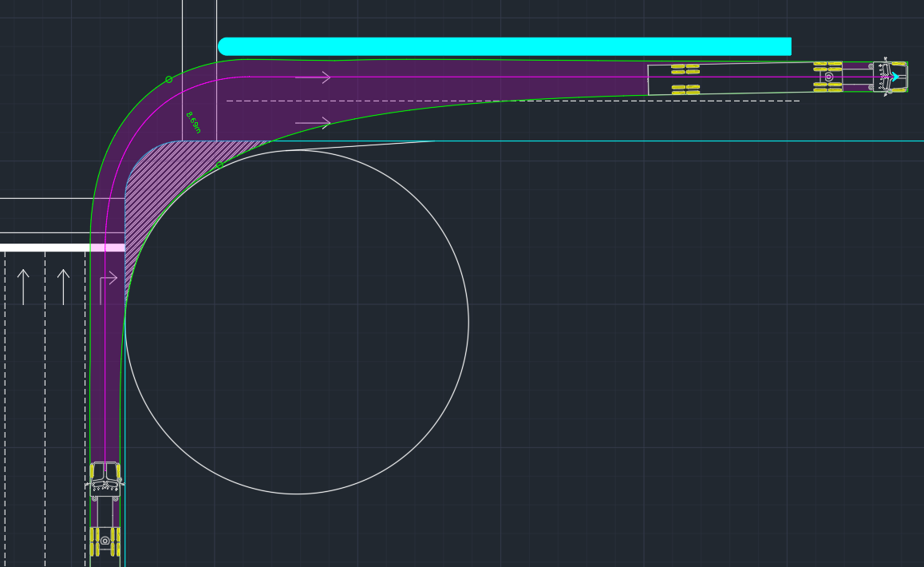Screen dimensions: 924x567
Task: Select the leftmost straight-ahead lane arrow
Action: pyautogui.click(x=23, y=287)
